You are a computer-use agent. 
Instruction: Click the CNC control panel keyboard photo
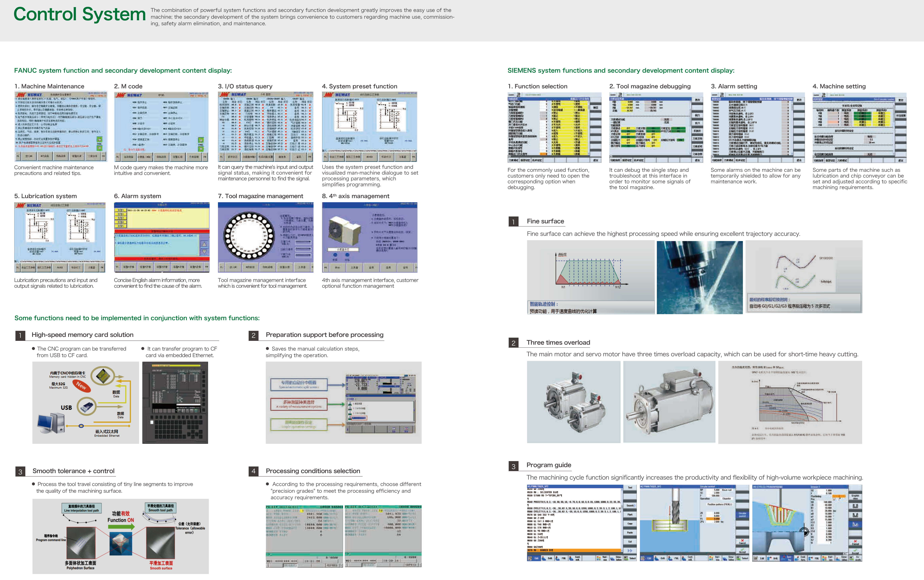pyautogui.click(x=175, y=403)
